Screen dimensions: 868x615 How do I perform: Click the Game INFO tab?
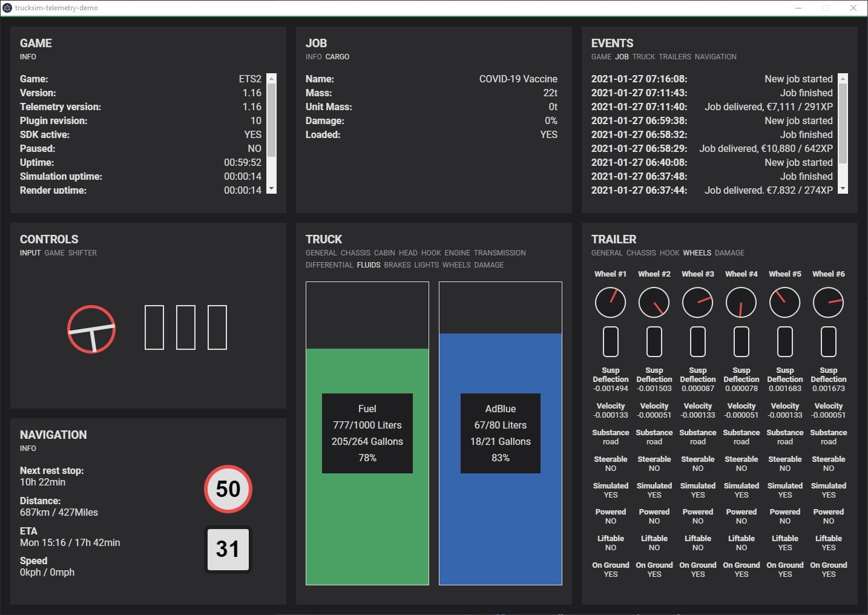click(28, 57)
